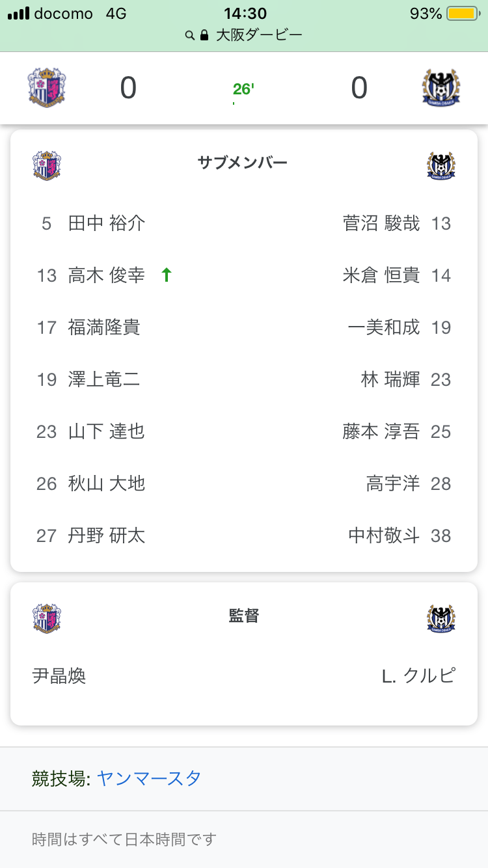The image size is (488, 868).
Task: Tap the 26' match time indicator
Action: click(243, 89)
